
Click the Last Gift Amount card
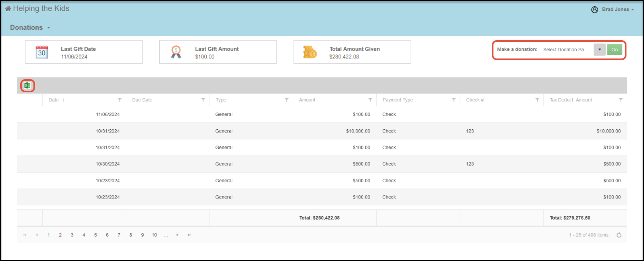click(218, 52)
